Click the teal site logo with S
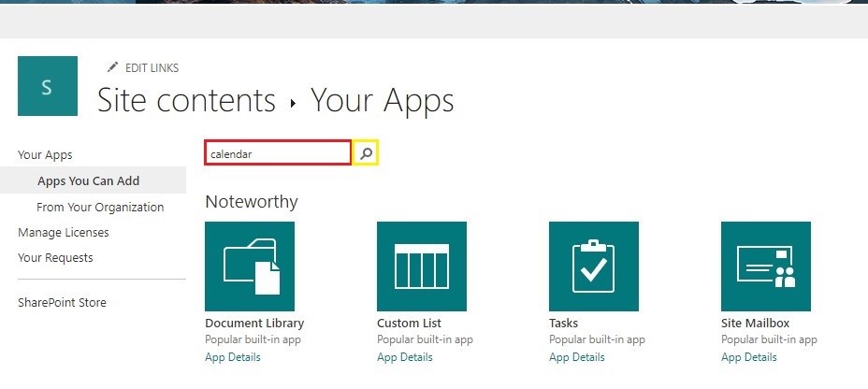Image resolution: width=868 pixels, height=389 pixels. pos(48,86)
